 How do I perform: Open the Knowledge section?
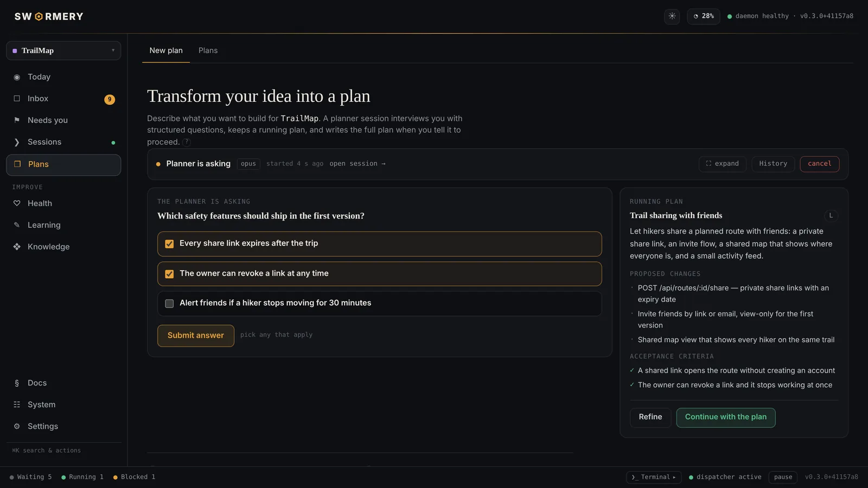coord(63,247)
